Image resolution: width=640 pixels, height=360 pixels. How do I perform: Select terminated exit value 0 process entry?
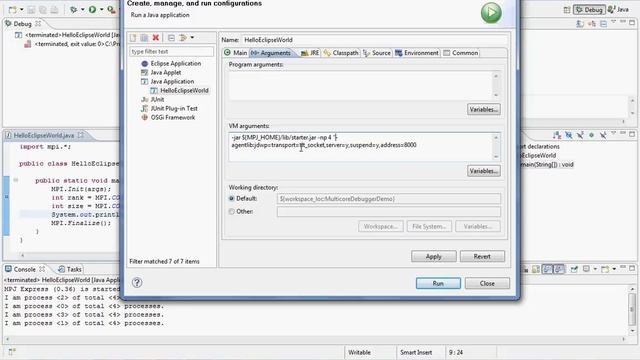[x=76, y=44]
